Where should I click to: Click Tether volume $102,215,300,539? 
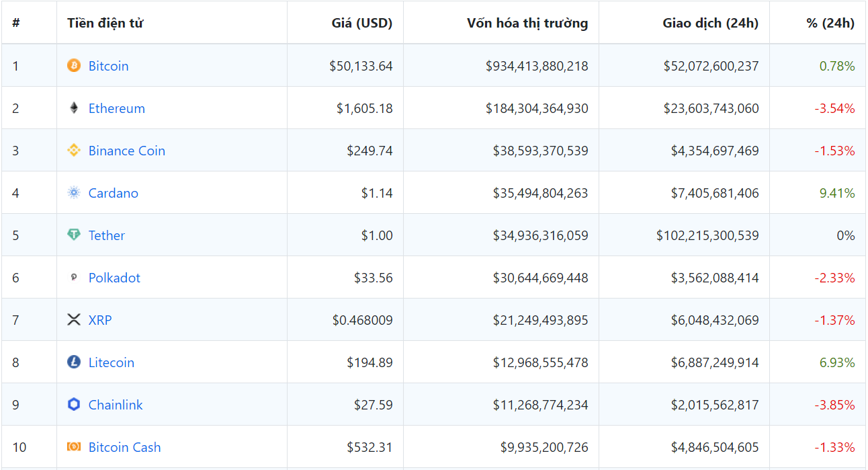pos(708,235)
